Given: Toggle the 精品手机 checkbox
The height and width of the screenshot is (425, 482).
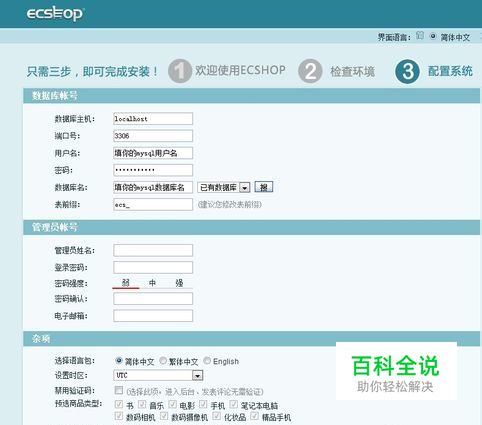Looking at the screenshot, I should pyautogui.click(x=255, y=416).
